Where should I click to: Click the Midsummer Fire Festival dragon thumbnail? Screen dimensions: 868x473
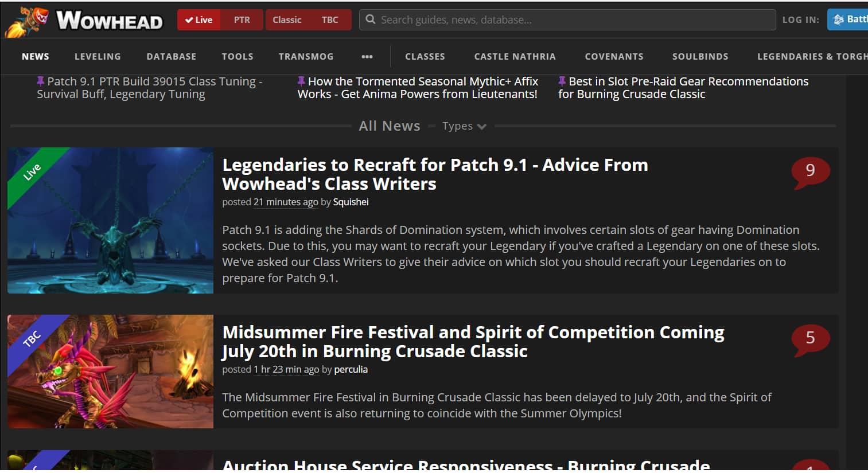110,371
